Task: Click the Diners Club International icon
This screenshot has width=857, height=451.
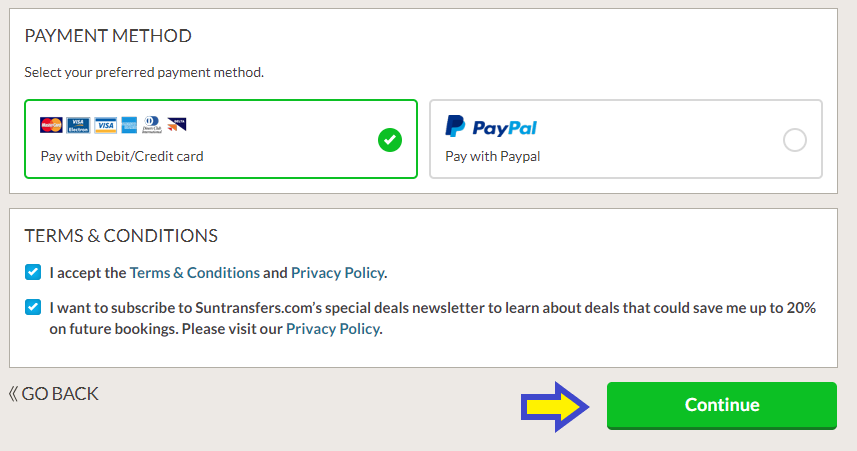Action: click(153, 125)
